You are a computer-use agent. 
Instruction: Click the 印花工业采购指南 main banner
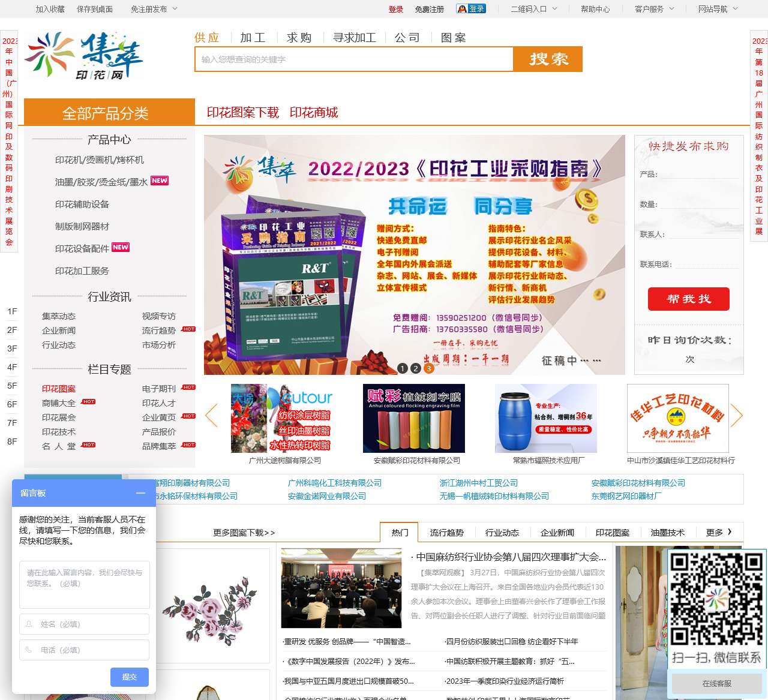(414, 255)
